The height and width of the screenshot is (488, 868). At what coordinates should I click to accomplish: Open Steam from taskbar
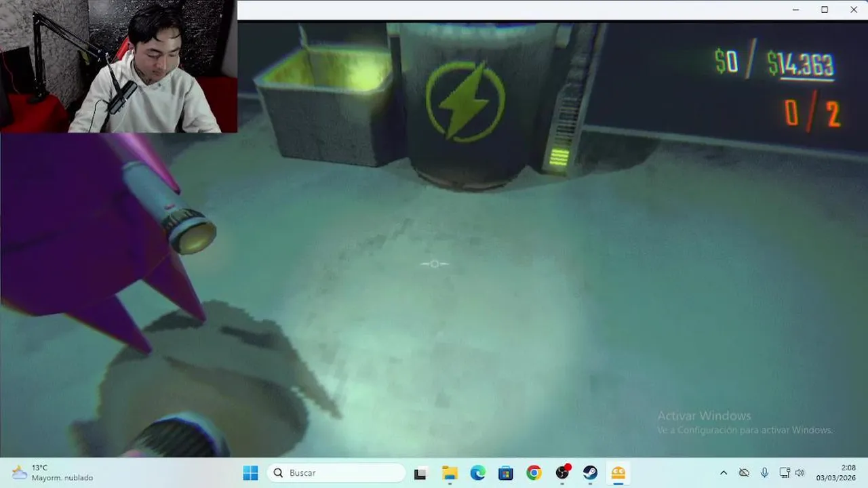590,473
